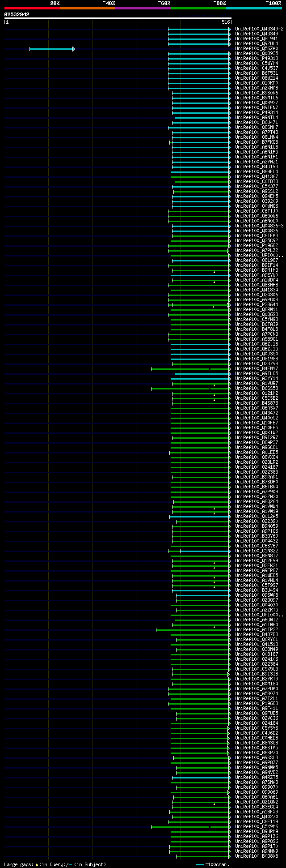286x868 pixels.
Task: Open hit UniRef100_O81987
Action: click(x=257, y=261)
